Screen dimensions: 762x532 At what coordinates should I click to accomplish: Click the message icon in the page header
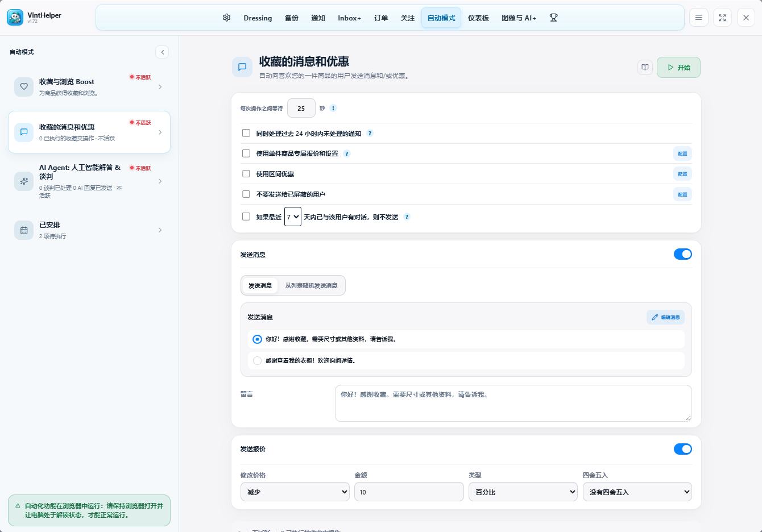point(242,67)
